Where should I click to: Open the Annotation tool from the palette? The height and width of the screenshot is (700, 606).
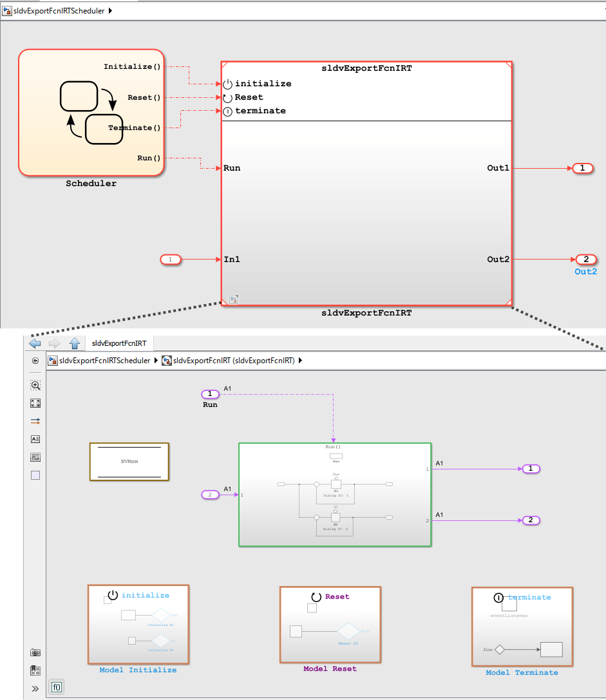(x=35, y=439)
